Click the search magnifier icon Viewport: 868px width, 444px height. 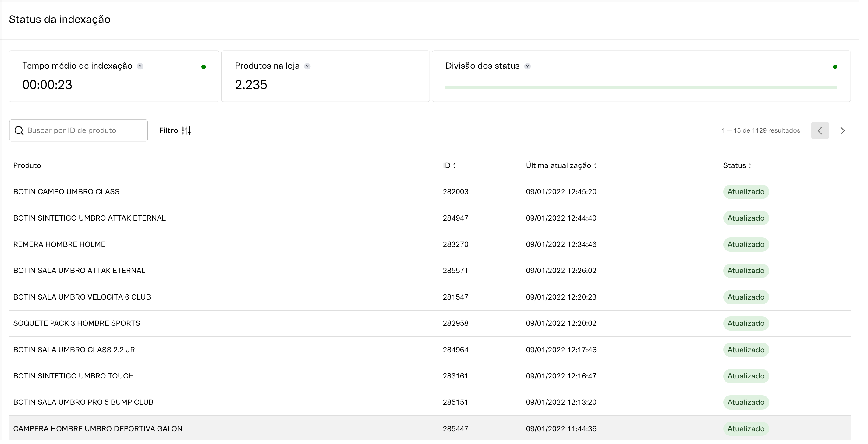(x=19, y=130)
